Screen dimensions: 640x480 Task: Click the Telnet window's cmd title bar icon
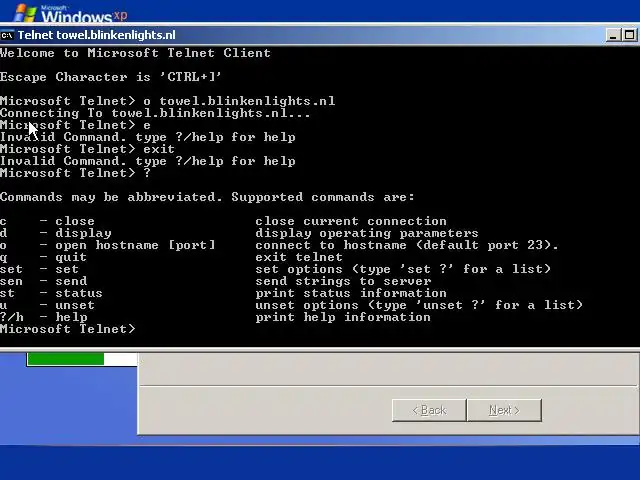7,36
